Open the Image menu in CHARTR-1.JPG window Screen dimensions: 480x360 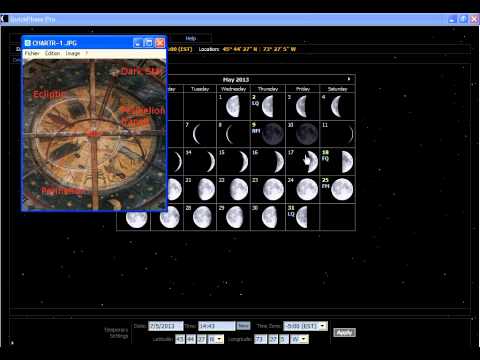[73, 53]
